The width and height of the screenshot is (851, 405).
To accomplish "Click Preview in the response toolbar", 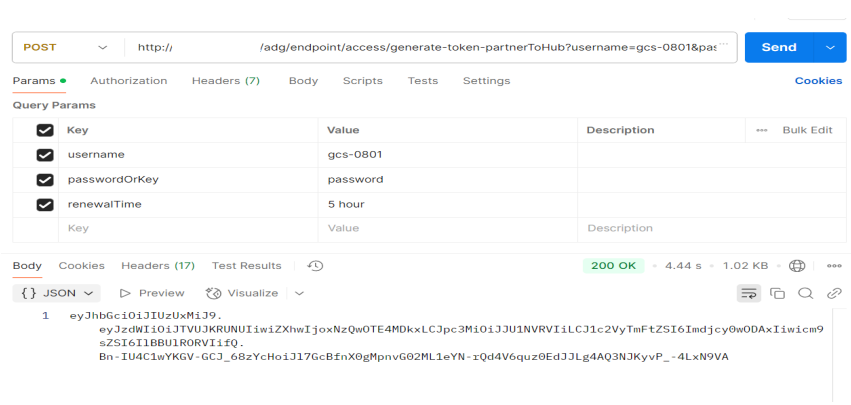I will (152, 293).
